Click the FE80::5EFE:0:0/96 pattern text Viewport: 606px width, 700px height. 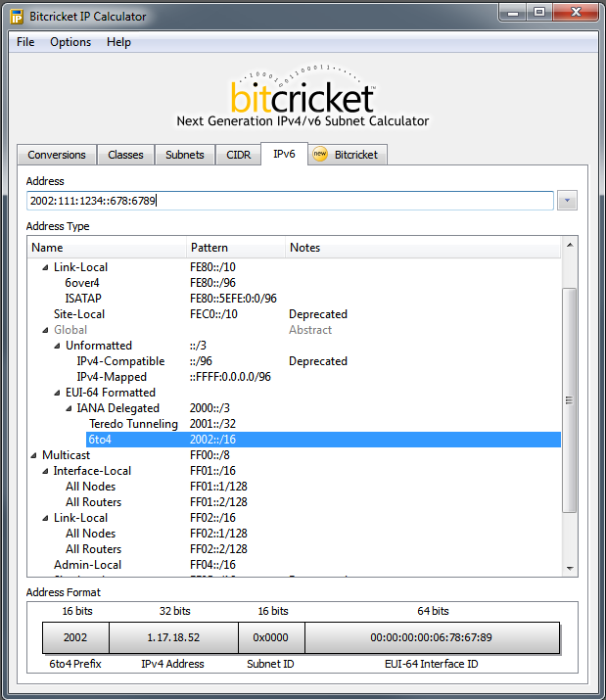point(233,299)
